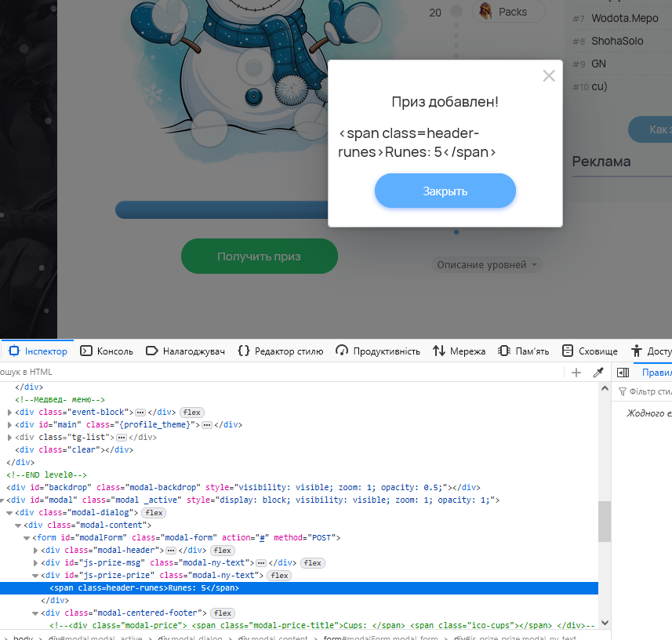Click the Packs helmet icon
The height and width of the screenshot is (640, 672).
point(485,11)
